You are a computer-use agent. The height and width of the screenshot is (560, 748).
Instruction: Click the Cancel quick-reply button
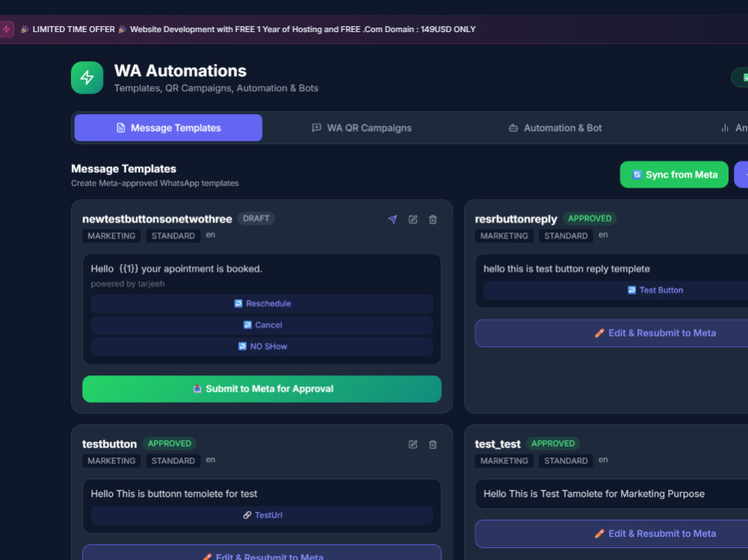coord(262,324)
